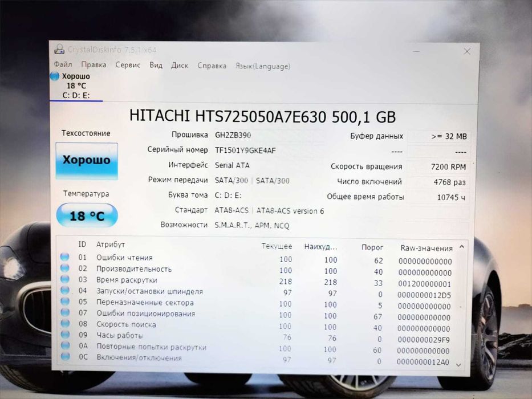Close the CrystalDiskInfo window

tap(467, 51)
